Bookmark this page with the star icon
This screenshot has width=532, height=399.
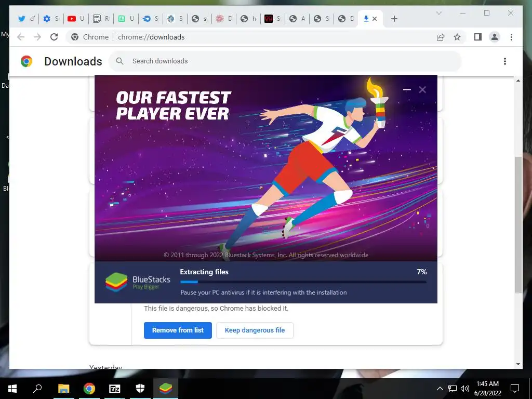457,37
